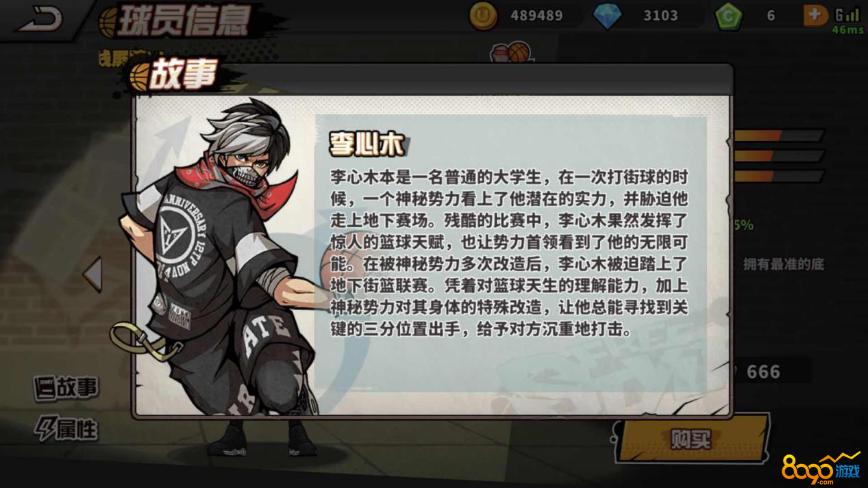The height and width of the screenshot is (488, 868).
Task: Tap the top orange stat bar
Action: pyautogui.click(x=778, y=136)
